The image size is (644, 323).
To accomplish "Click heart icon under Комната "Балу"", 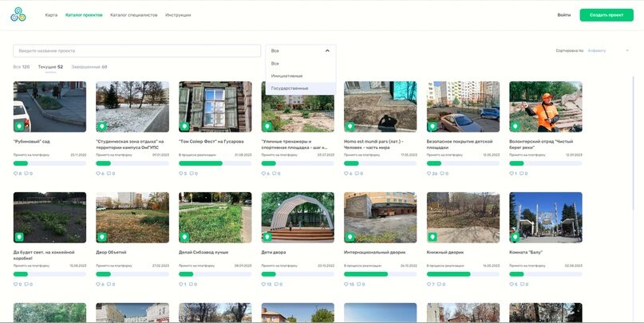I will coord(512,284).
